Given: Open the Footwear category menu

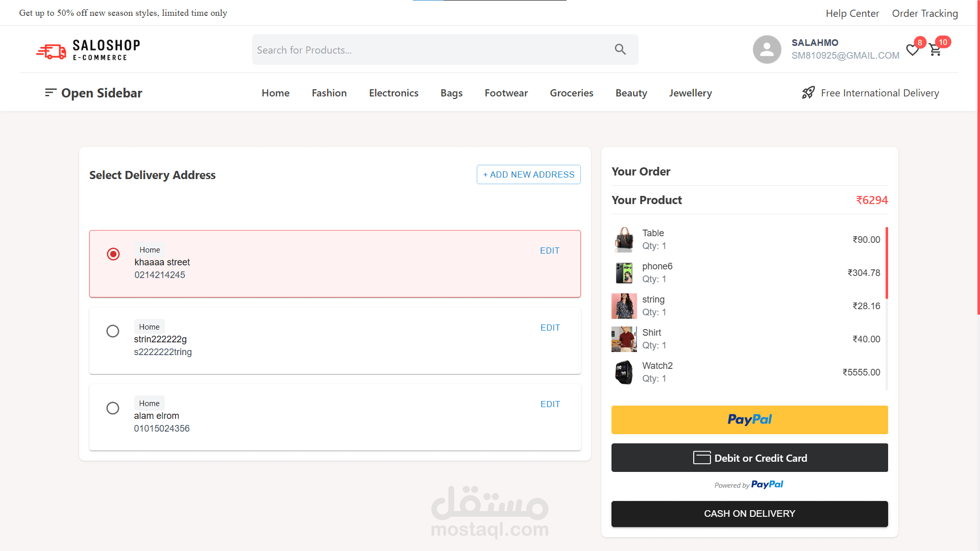Looking at the screenshot, I should pos(506,93).
